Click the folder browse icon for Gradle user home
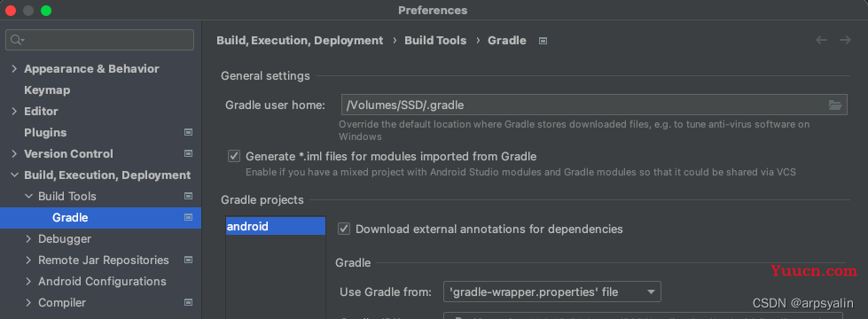The image size is (868, 319). click(x=835, y=105)
